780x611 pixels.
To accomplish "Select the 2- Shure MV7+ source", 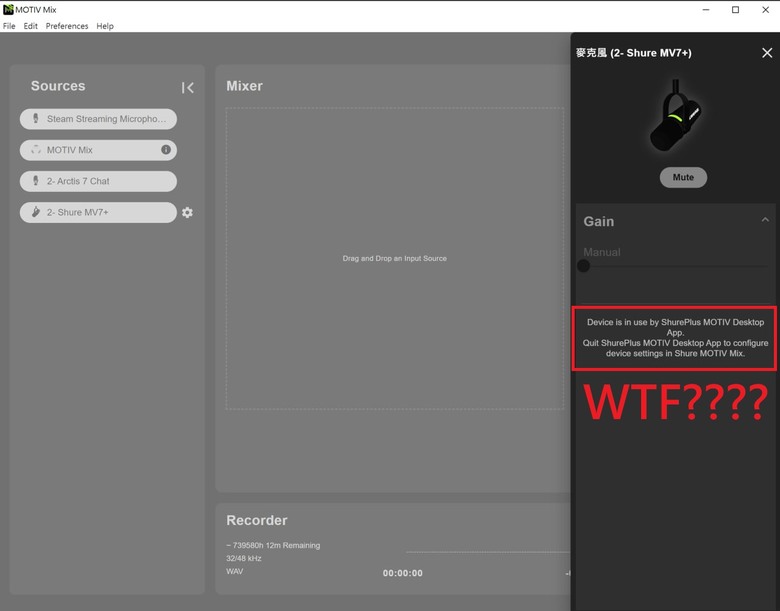I will coord(98,212).
